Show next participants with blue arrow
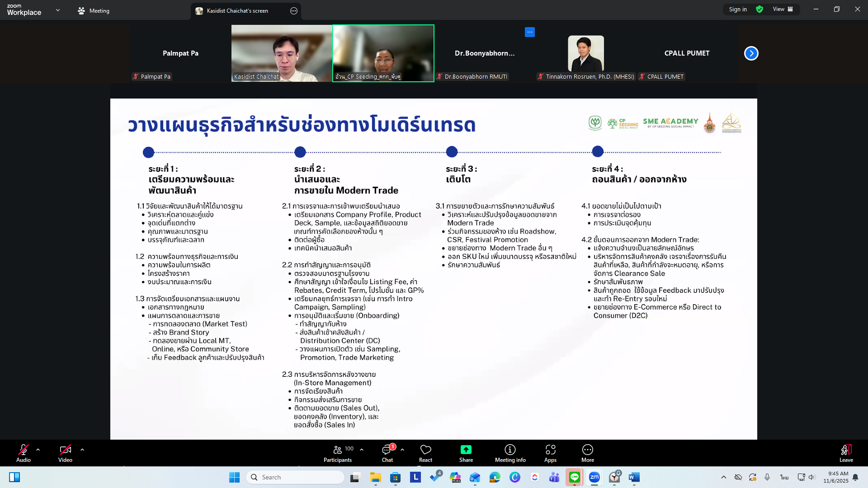868x488 pixels. click(751, 53)
